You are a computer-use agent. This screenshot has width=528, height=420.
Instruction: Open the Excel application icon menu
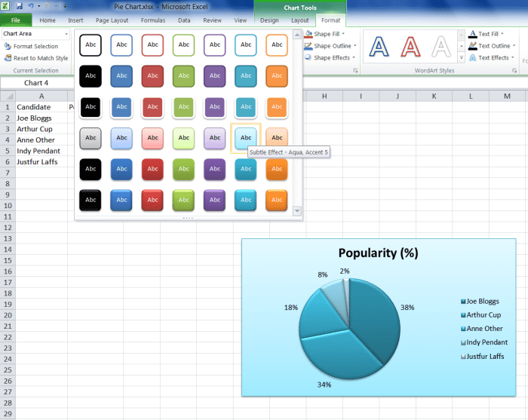coord(5,6)
